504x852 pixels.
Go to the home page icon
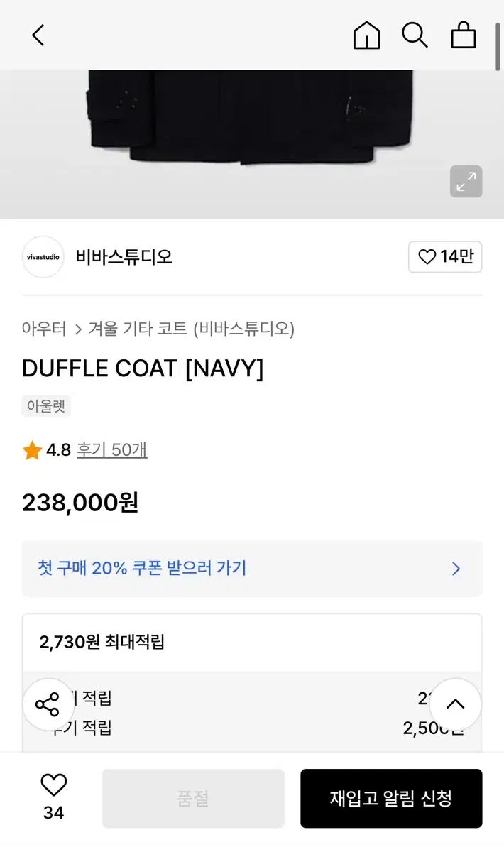point(366,35)
